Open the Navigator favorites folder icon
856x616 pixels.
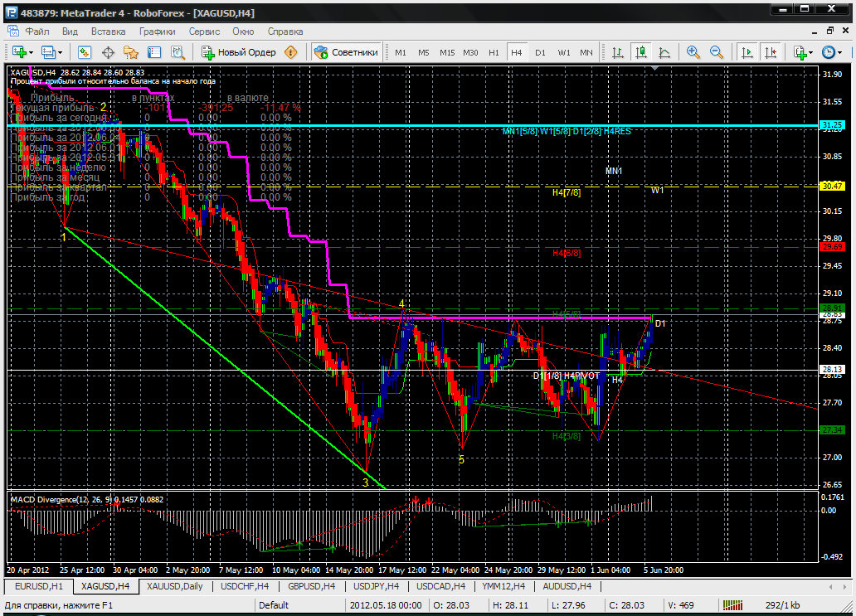pos(130,52)
